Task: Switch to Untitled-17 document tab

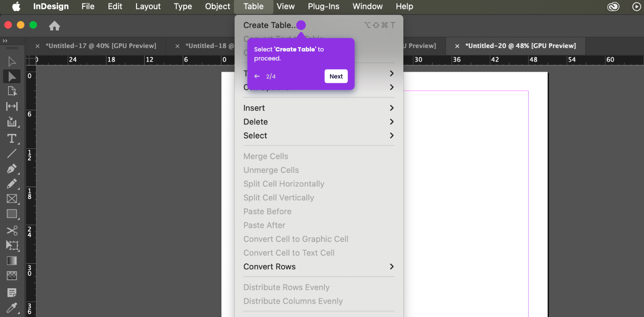Action: [x=101, y=46]
